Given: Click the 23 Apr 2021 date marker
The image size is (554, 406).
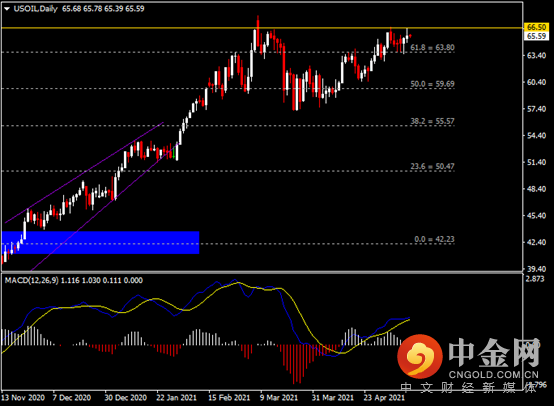Looking at the screenshot, I should 384,398.
